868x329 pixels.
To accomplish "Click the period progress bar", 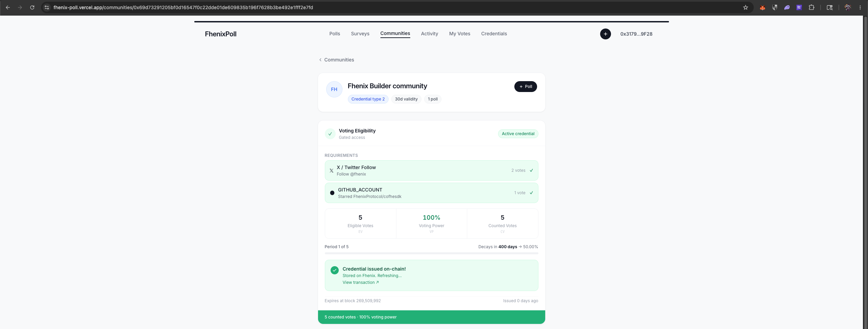I will (x=431, y=253).
